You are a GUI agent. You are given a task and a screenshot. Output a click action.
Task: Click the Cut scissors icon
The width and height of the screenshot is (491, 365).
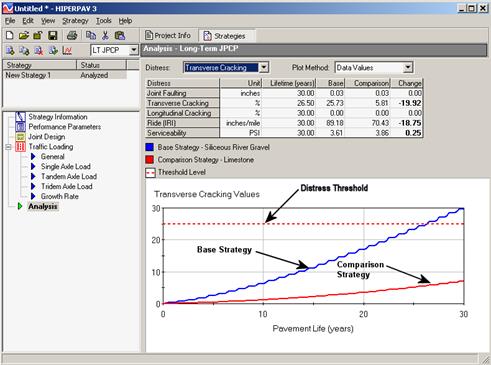pos(105,35)
